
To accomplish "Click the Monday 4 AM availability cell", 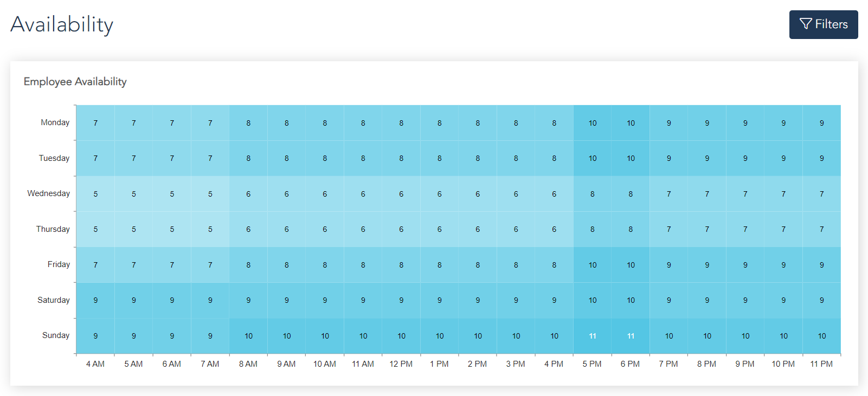I will coord(95,123).
